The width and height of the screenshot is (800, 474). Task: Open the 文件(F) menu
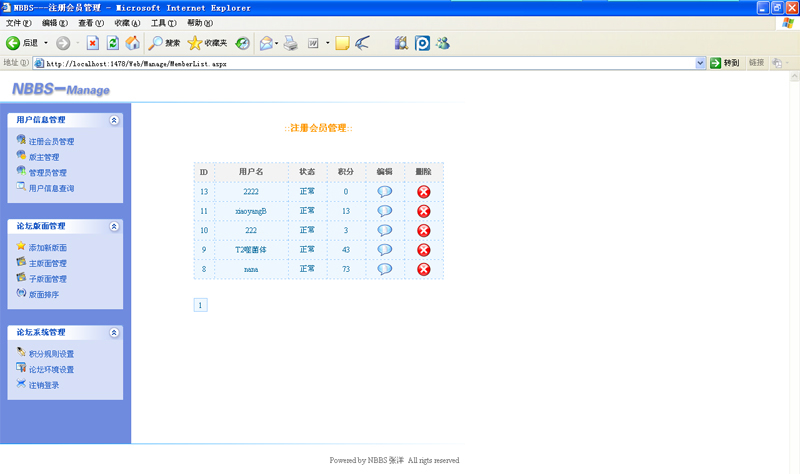point(19,23)
